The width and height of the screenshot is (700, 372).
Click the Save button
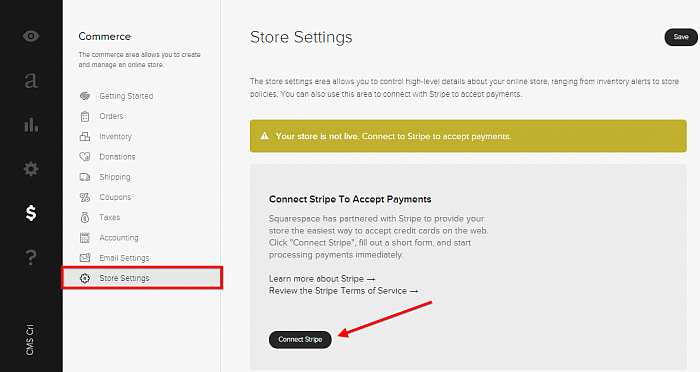click(x=681, y=37)
